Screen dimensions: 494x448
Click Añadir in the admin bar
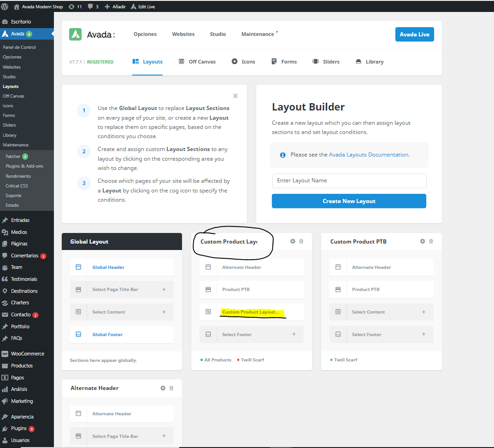pyautogui.click(x=115, y=6)
